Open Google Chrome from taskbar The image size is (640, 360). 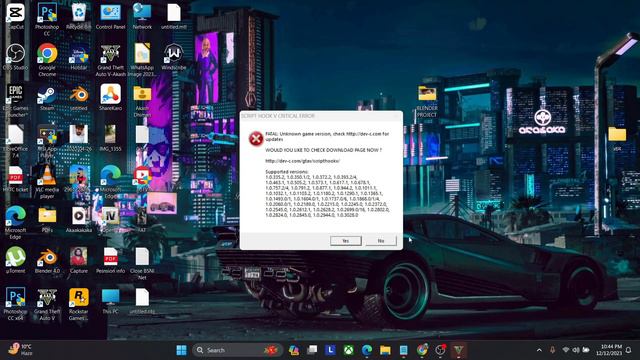point(422,350)
